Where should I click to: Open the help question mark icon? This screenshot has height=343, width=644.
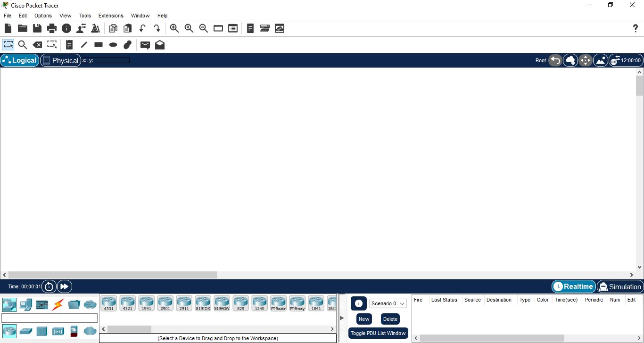635,28
